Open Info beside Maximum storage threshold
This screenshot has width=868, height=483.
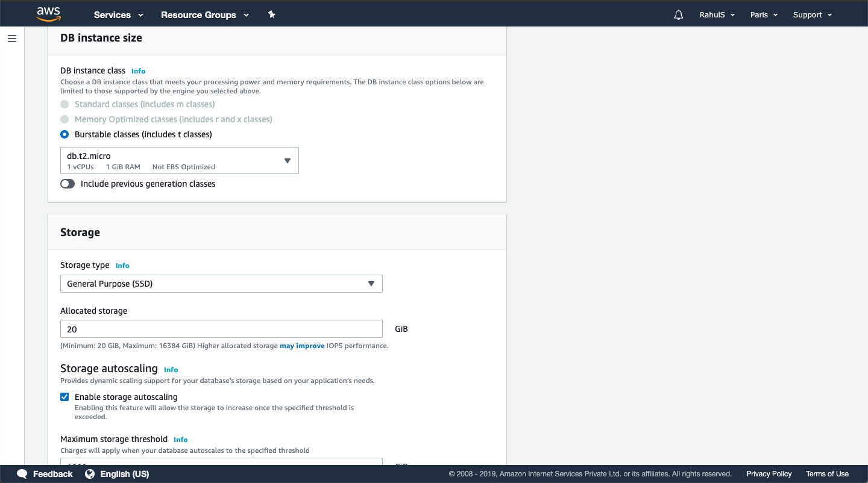[180, 440]
